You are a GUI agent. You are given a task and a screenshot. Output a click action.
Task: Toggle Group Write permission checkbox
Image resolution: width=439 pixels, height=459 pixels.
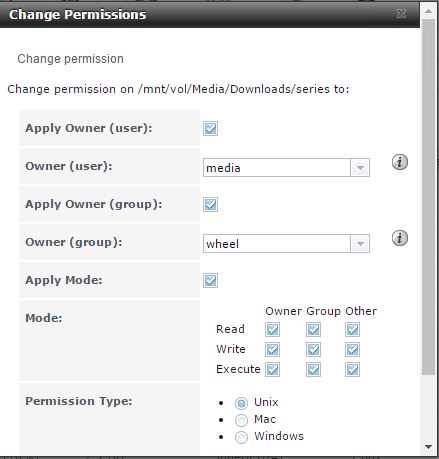pos(313,350)
